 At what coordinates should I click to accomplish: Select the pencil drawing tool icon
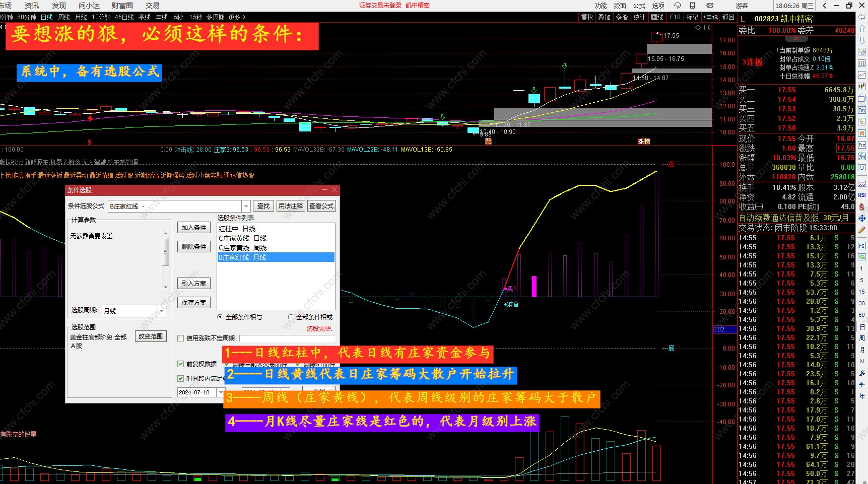(x=862, y=230)
